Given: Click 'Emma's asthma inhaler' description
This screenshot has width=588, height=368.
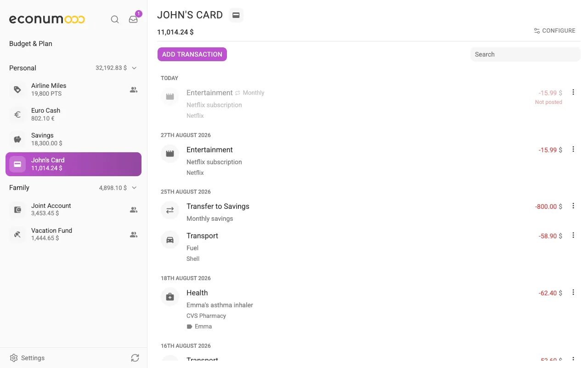Looking at the screenshot, I should pyautogui.click(x=220, y=305).
